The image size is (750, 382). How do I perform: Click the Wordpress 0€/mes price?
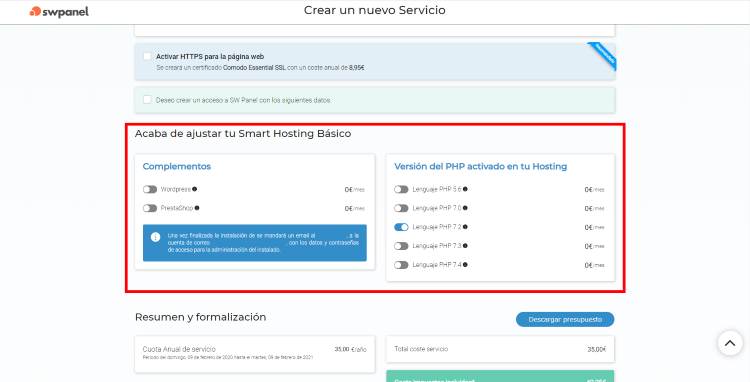point(354,190)
